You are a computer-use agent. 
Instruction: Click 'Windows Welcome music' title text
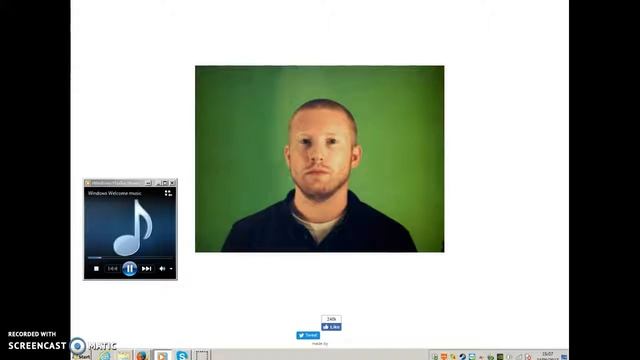tap(115, 193)
